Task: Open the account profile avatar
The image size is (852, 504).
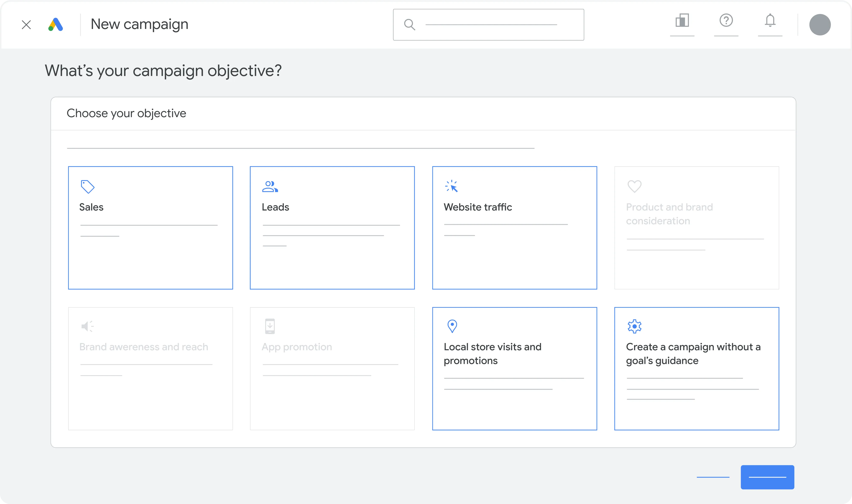Action: pos(820,25)
